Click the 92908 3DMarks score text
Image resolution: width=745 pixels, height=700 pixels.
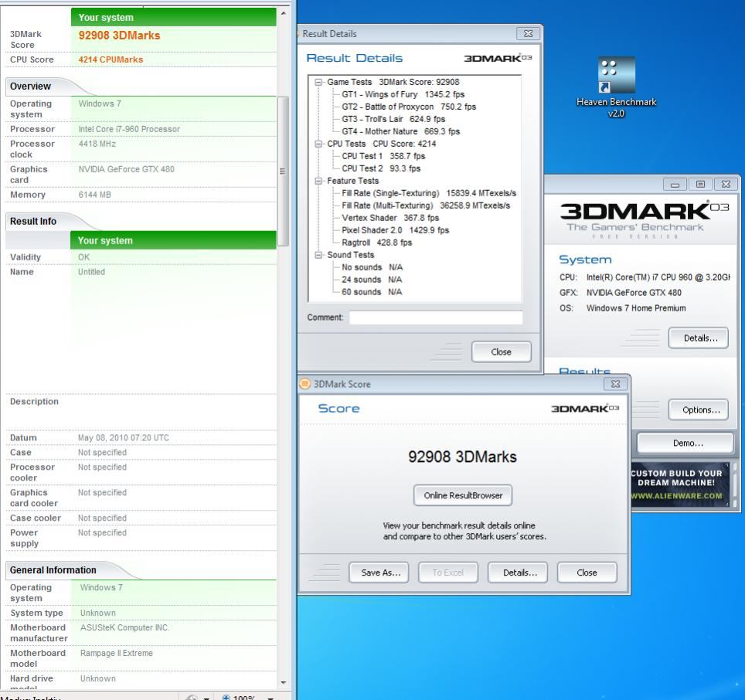pyautogui.click(x=119, y=36)
